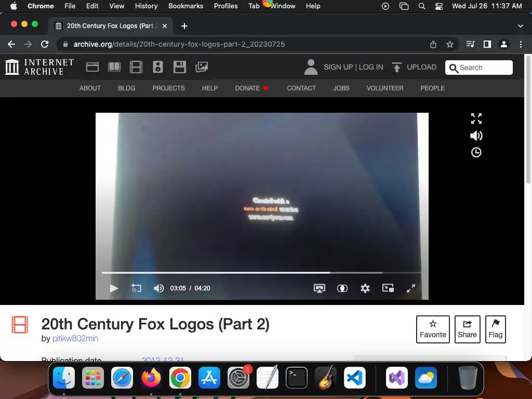Focus the archive Search field
532x399 pixels.
(478, 68)
